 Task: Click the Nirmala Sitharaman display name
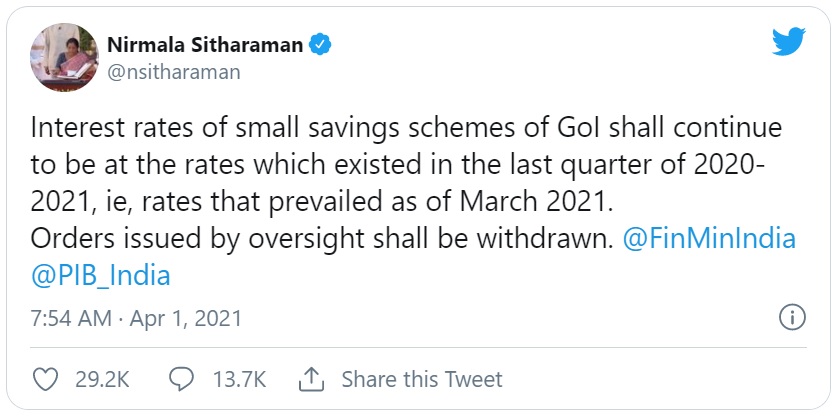pyautogui.click(x=204, y=44)
